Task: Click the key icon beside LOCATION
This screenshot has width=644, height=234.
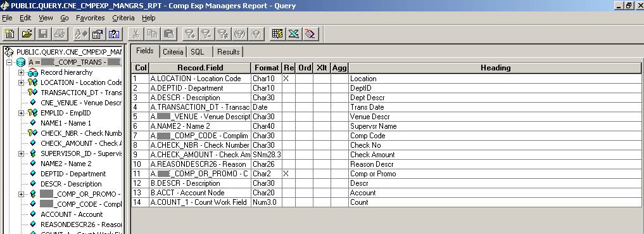Action: point(32,82)
